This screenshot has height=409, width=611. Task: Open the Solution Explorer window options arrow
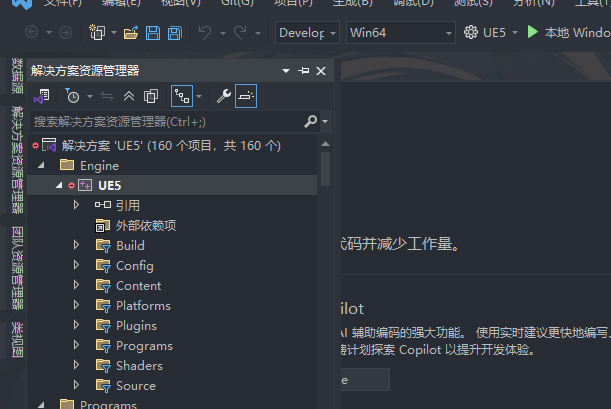(x=286, y=71)
